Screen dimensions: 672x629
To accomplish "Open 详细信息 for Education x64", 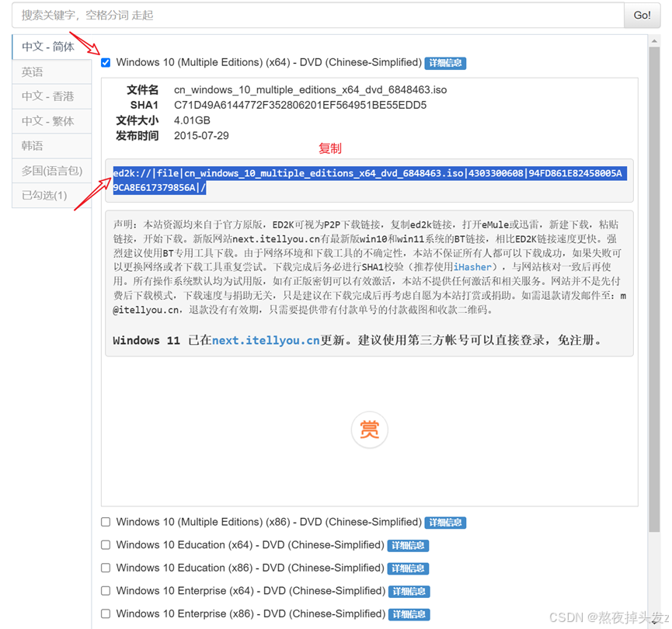I will pos(408,545).
